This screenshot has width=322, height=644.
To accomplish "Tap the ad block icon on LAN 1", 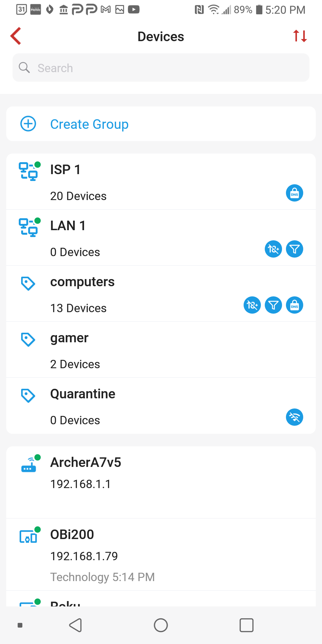I will [x=273, y=249].
